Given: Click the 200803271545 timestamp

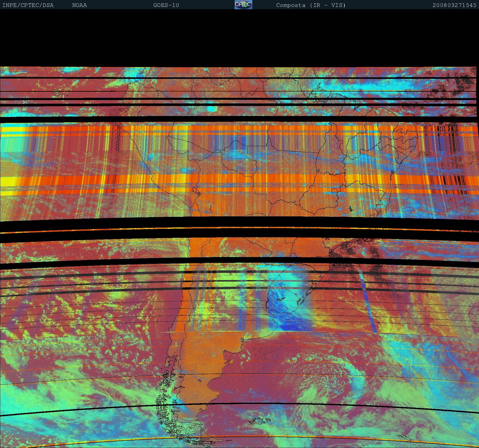Looking at the screenshot, I should (x=454, y=5).
